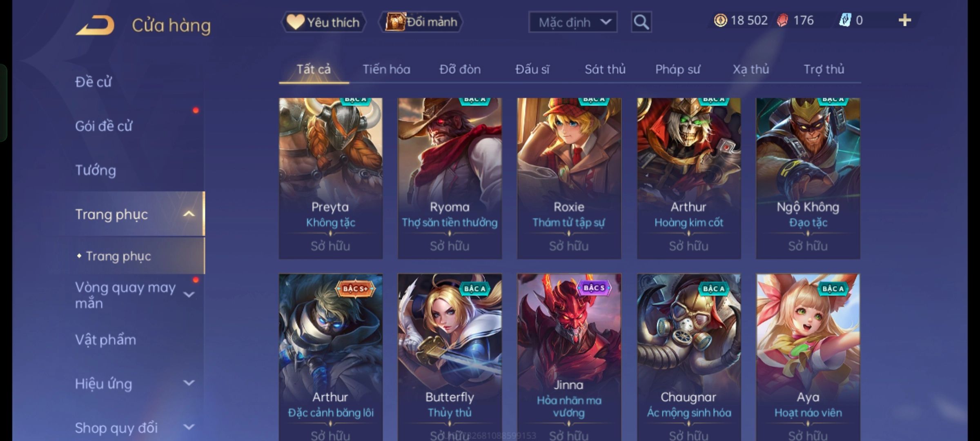Viewport: 980px width, 441px height.
Task: Open the Yêu thích heart favorites
Action: (323, 22)
